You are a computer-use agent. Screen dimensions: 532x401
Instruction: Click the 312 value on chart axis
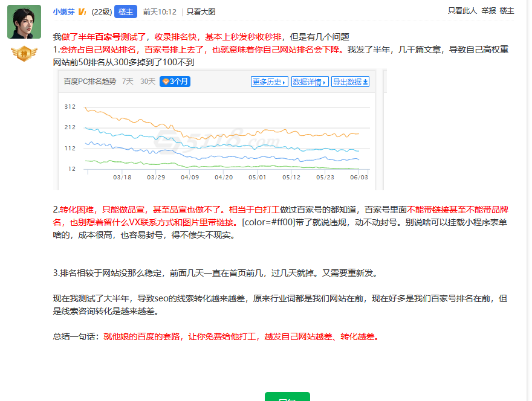click(x=70, y=107)
